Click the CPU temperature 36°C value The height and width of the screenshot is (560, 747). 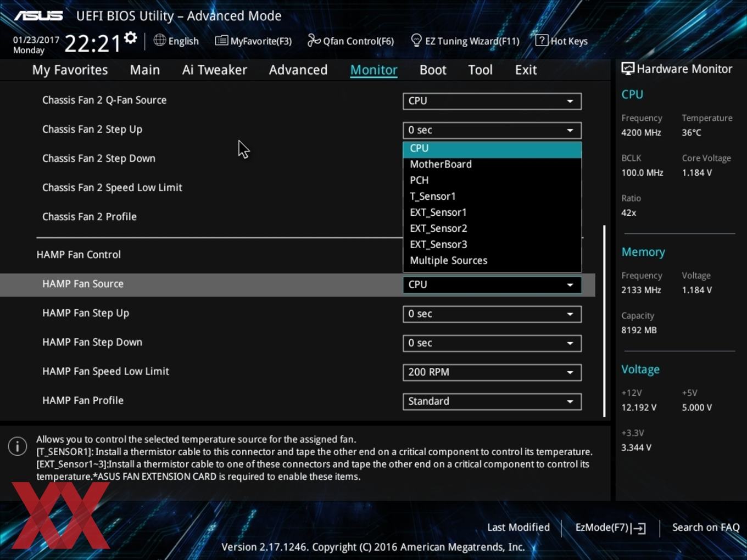click(692, 133)
